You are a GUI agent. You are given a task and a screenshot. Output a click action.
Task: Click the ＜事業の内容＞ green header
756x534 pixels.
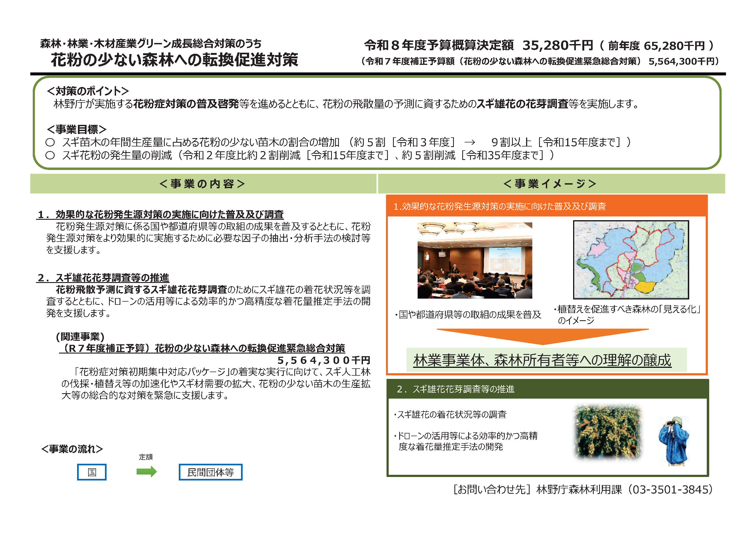click(203, 183)
